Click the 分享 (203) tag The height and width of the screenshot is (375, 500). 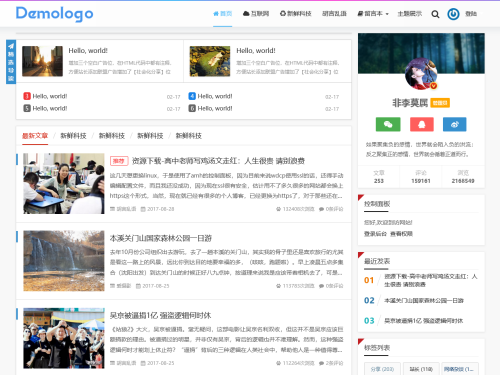point(382,369)
